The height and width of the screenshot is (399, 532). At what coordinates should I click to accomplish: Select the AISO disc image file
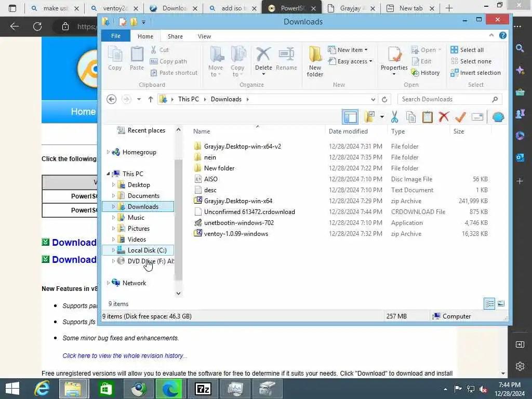(211, 179)
